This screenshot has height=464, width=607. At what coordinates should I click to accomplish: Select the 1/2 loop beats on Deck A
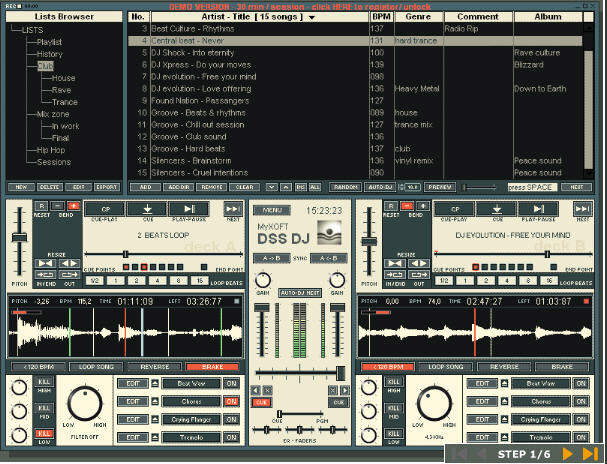click(95, 281)
